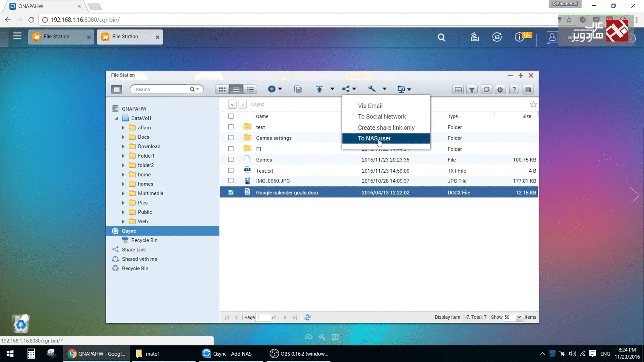Open the event notifications info icon
This screenshot has height=362, width=644.
tap(519, 37)
